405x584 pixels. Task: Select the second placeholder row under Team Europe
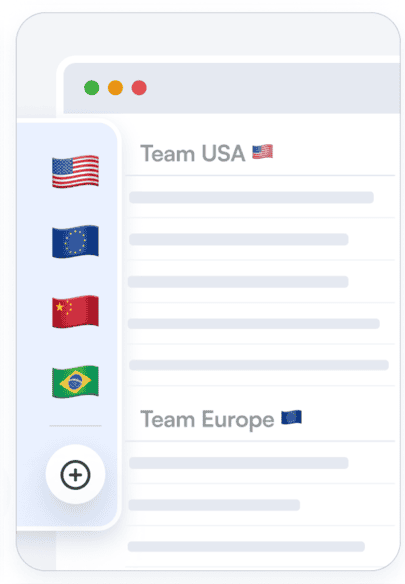(214, 505)
